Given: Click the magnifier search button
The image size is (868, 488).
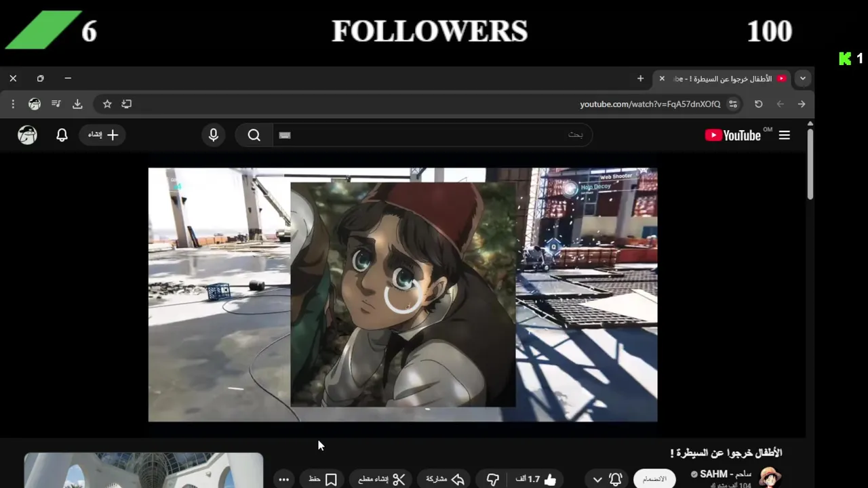Looking at the screenshot, I should click(x=254, y=135).
